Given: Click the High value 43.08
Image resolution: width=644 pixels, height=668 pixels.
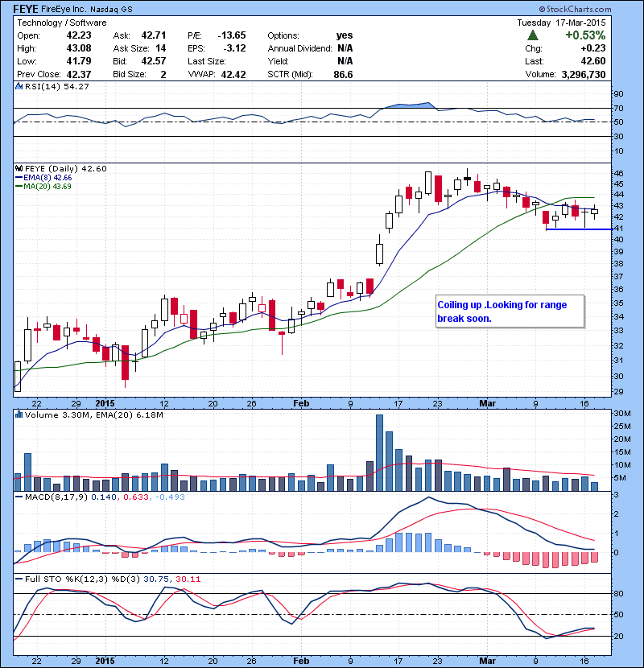Looking at the screenshot, I should (x=79, y=48).
